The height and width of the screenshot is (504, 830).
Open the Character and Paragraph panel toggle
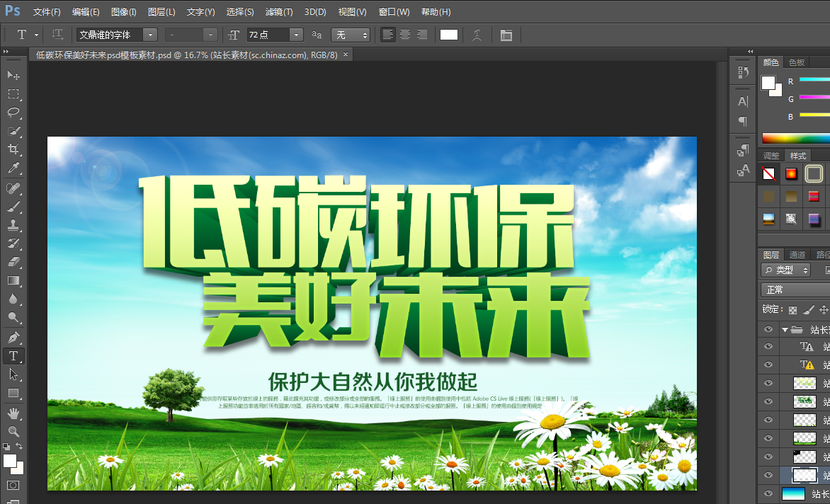click(506, 35)
